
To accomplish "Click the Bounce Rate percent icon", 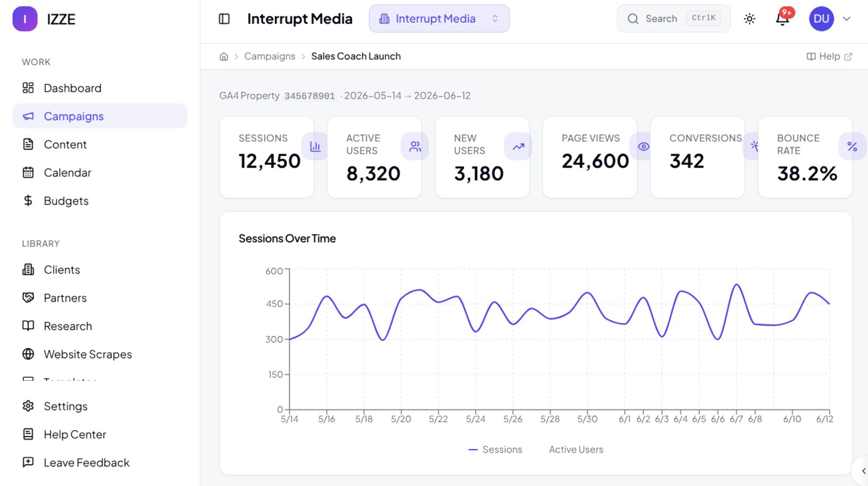I will 852,146.
